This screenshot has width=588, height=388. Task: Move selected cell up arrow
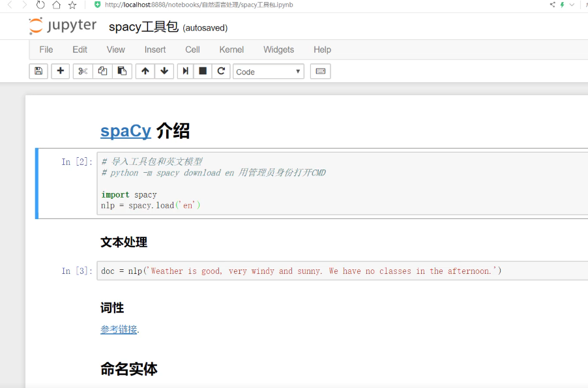(x=145, y=71)
